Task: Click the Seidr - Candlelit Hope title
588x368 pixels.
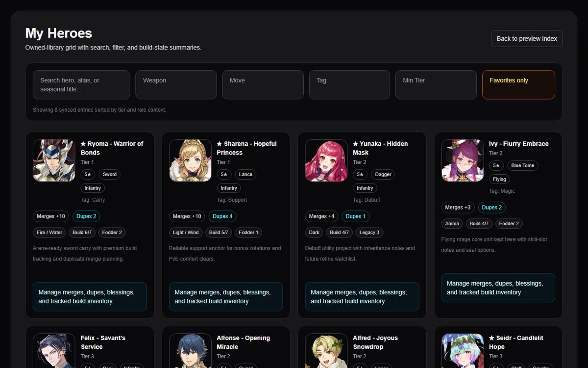Action: [x=516, y=342]
